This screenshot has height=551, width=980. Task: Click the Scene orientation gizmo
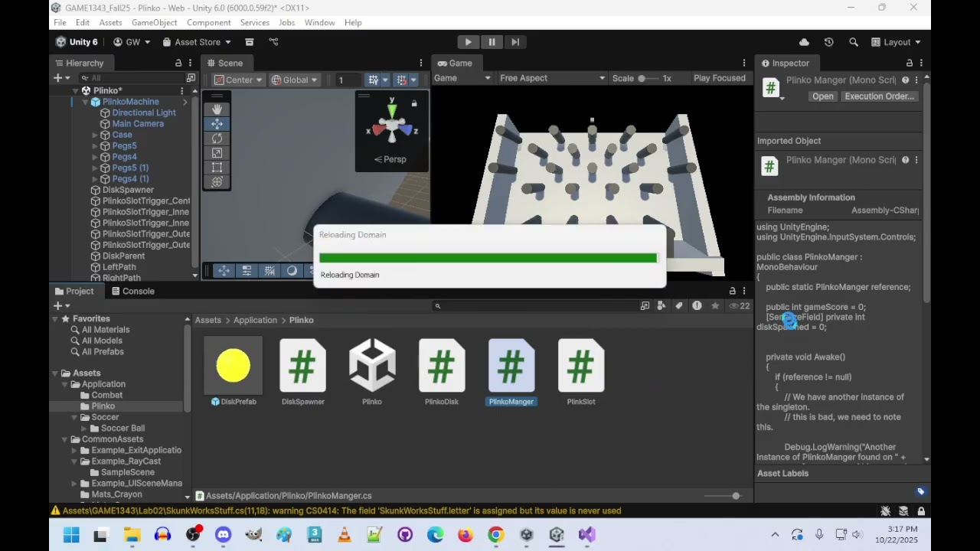tap(392, 126)
